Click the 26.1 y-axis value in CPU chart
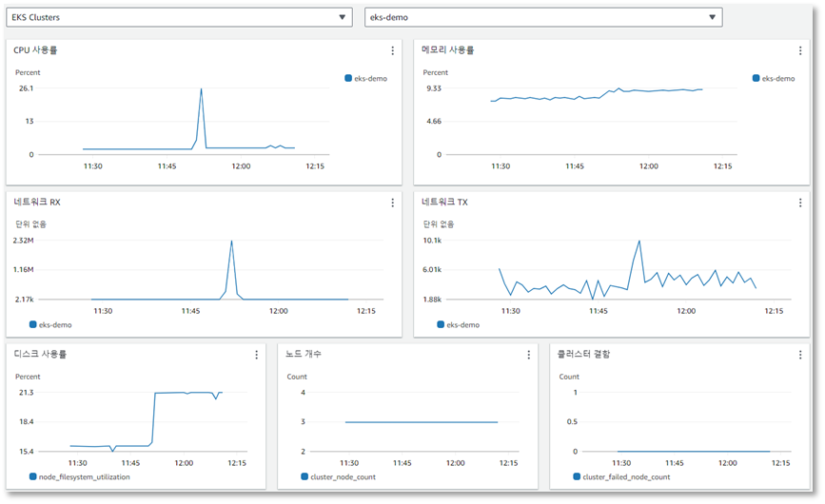Viewport: 825px width, 504px height. pos(27,88)
